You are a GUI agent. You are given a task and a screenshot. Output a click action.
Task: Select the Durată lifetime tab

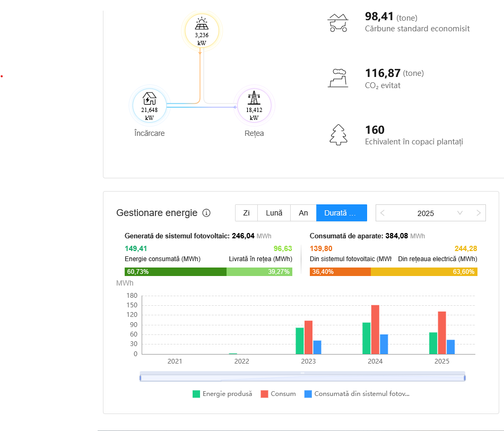pyautogui.click(x=342, y=213)
